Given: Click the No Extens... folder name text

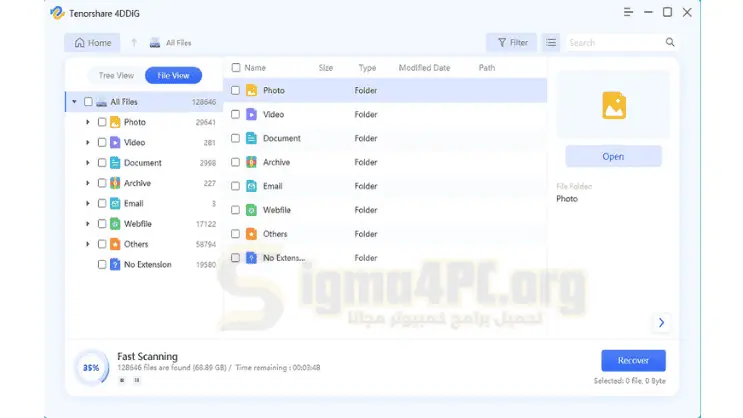Looking at the screenshot, I should tap(284, 258).
